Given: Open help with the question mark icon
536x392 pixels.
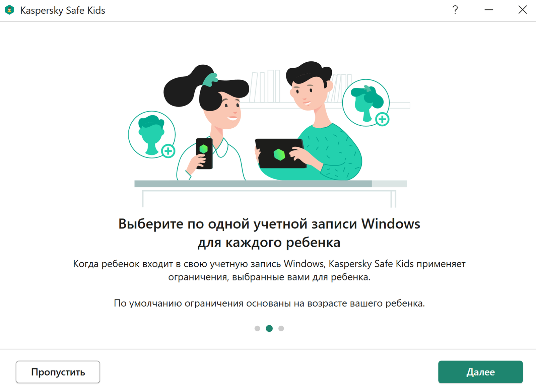Looking at the screenshot, I should pos(455,10).
